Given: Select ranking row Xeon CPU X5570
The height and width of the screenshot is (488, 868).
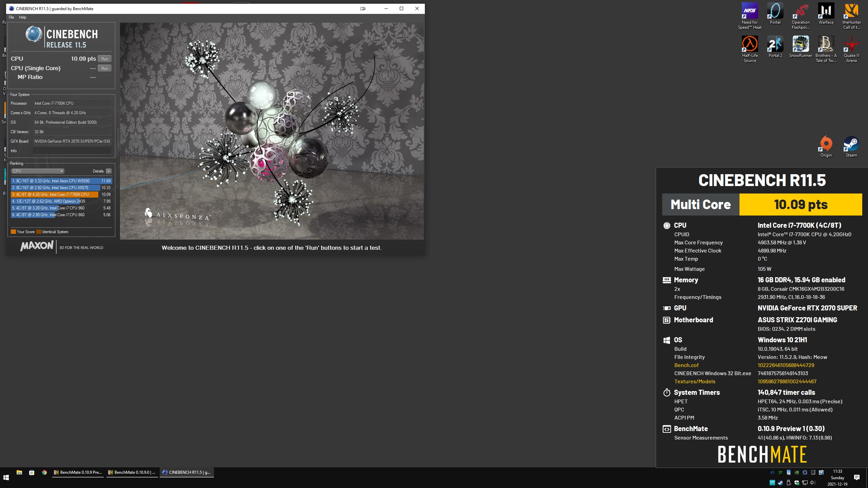Looking at the screenshot, I should 61,188.
